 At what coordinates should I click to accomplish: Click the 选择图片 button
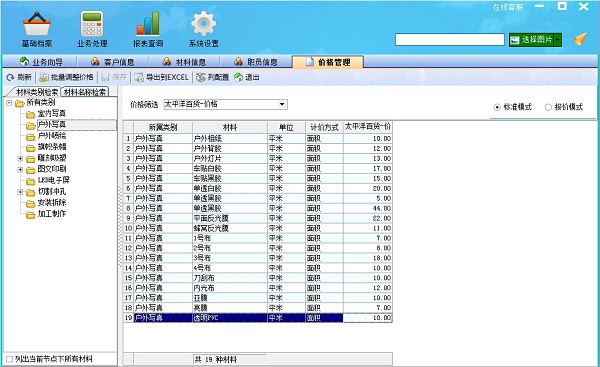point(532,39)
